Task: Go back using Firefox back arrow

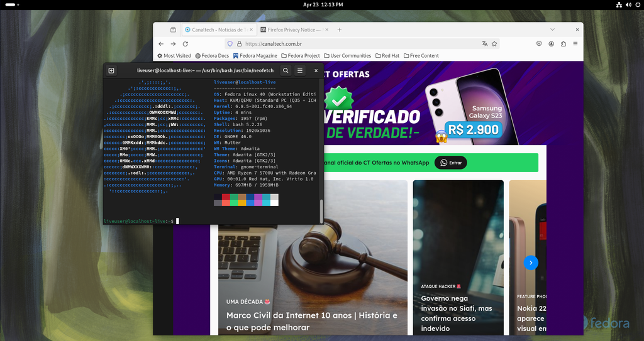Action: pyautogui.click(x=161, y=44)
